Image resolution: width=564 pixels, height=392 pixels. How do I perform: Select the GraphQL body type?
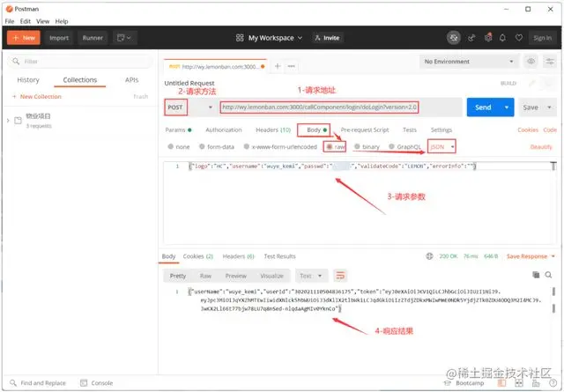click(405, 147)
